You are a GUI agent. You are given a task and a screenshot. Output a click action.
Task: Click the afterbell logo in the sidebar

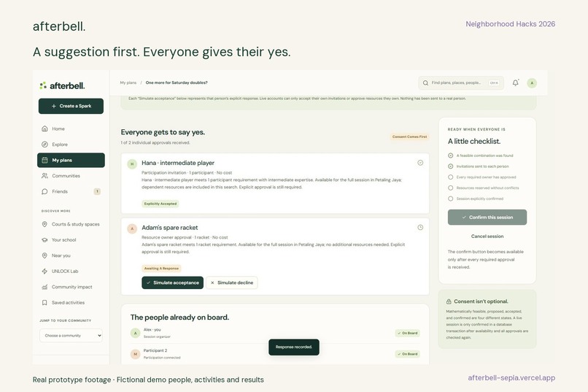pos(62,86)
